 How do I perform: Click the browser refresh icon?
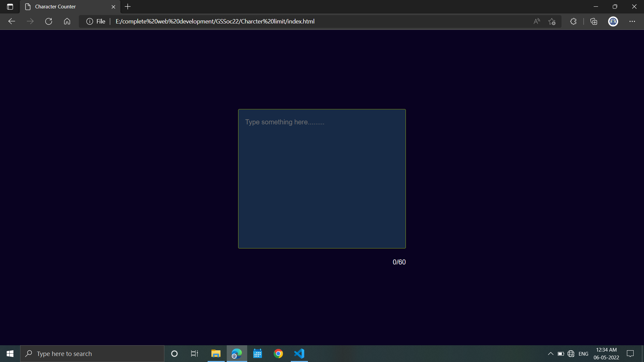point(48,21)
